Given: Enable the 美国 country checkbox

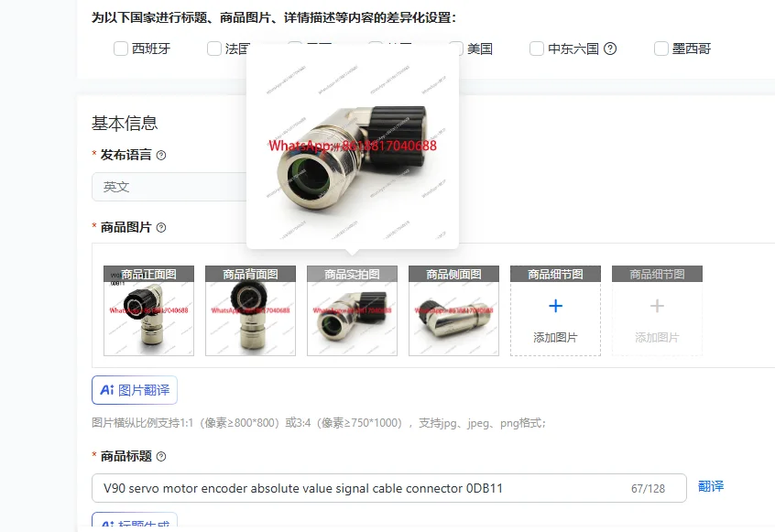Looking at the screenshot, I should [456, 49].
